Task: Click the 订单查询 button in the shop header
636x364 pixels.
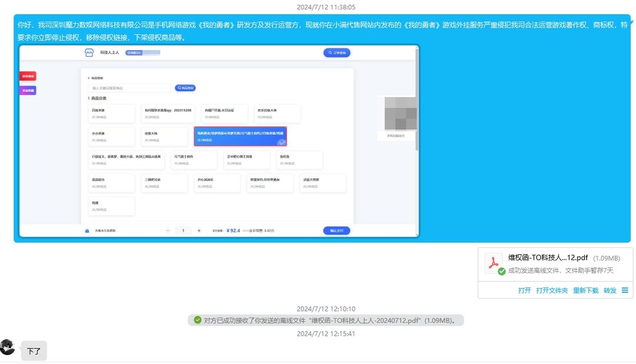Action: coord(337,53)
